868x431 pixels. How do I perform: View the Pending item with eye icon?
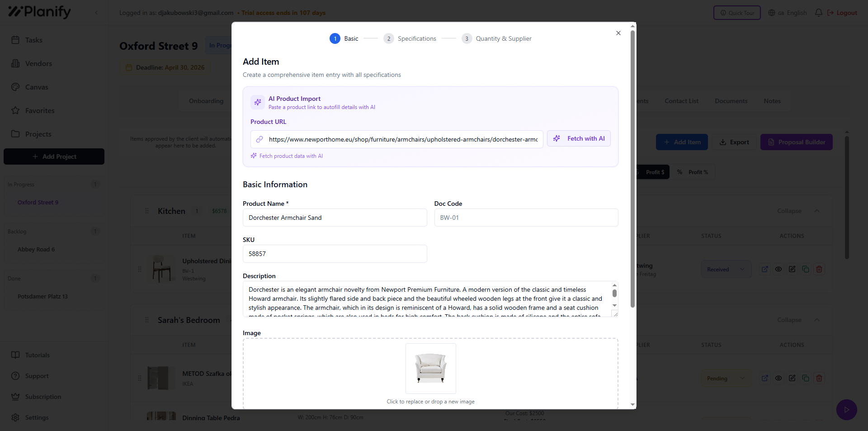click(x=778, y=378)
